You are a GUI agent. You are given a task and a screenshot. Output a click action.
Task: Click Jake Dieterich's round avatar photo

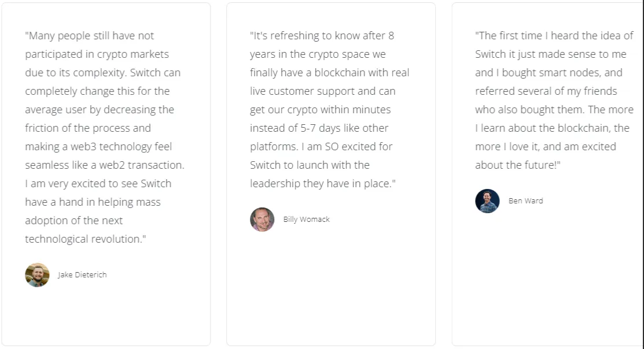click(x=38, y=275)
